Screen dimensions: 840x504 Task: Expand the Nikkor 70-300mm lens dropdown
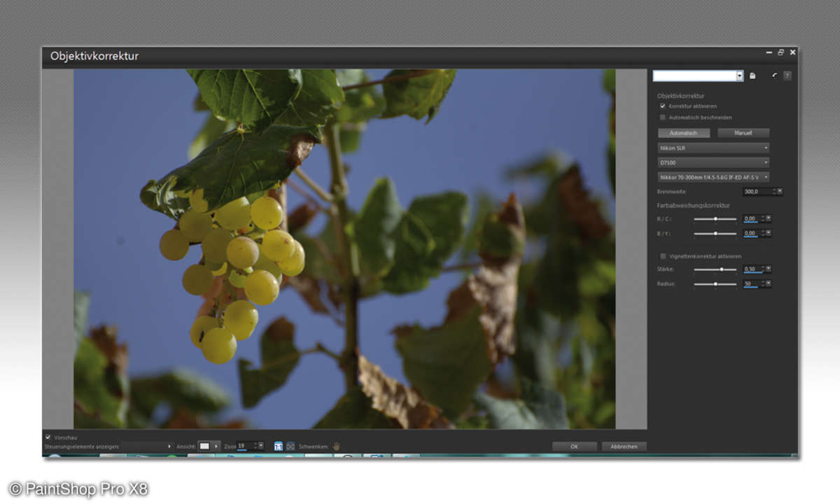[713, 177]
